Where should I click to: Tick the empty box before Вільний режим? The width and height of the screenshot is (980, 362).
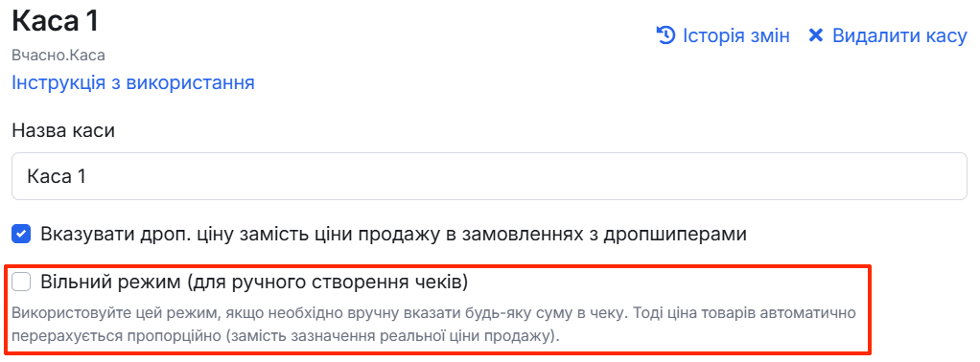coord(21,283)
